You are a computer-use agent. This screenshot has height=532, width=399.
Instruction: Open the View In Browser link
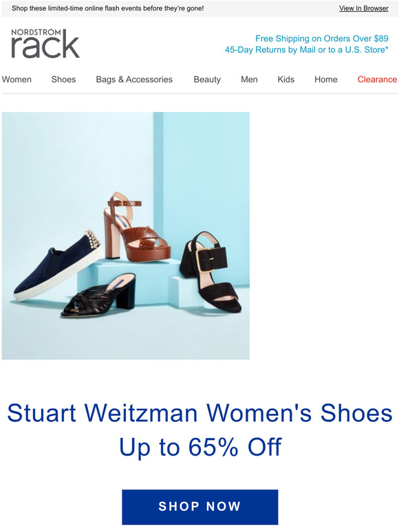click(x=363, y=8)
